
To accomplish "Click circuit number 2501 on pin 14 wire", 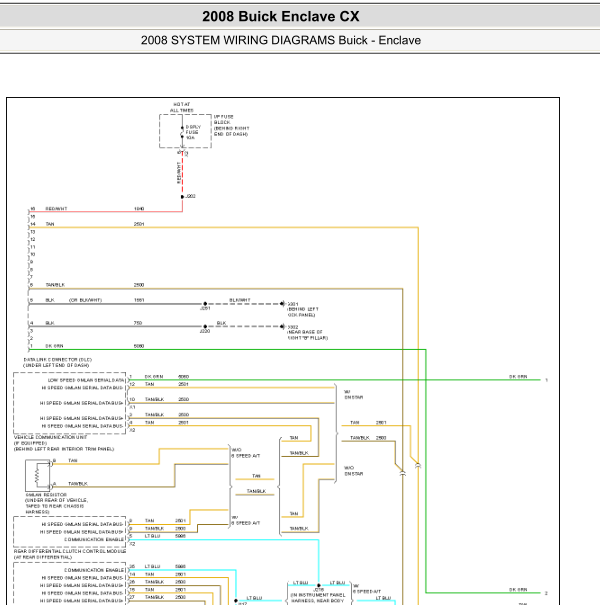I will coord(139,224).
